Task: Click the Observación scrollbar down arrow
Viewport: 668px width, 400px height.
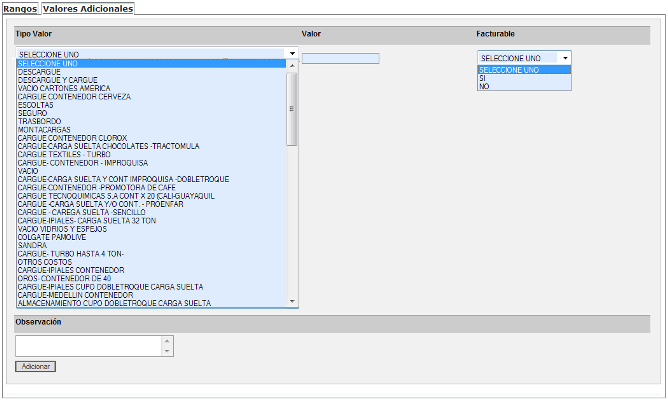Action: [x=168, y=351]
